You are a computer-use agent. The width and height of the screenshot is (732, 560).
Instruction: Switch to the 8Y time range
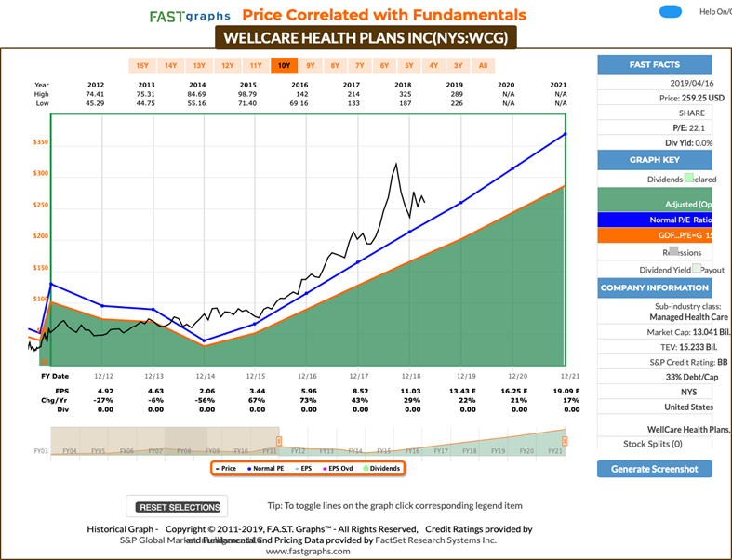pos(335,65)
